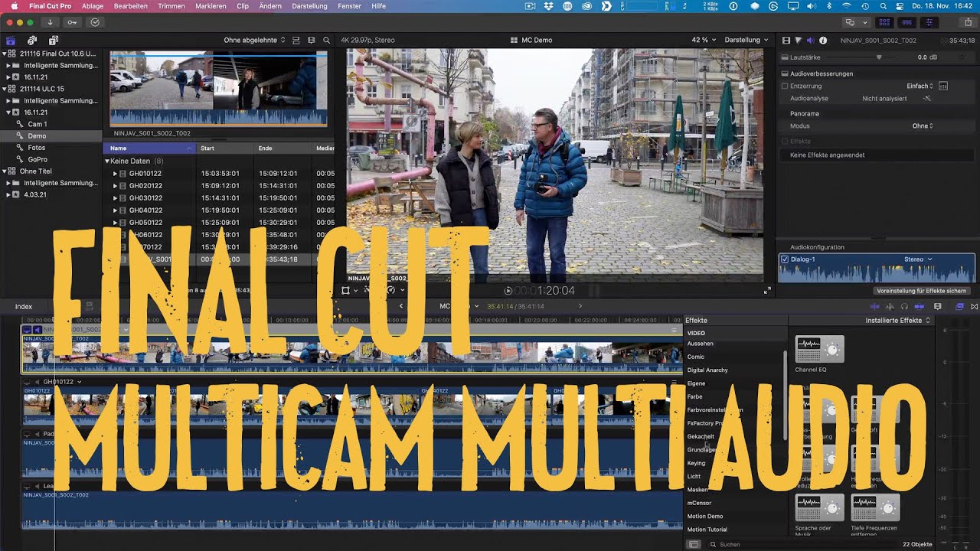Open the Fenster menu
The width and height of the screenshot is (980, 551).
coord(349,6)
